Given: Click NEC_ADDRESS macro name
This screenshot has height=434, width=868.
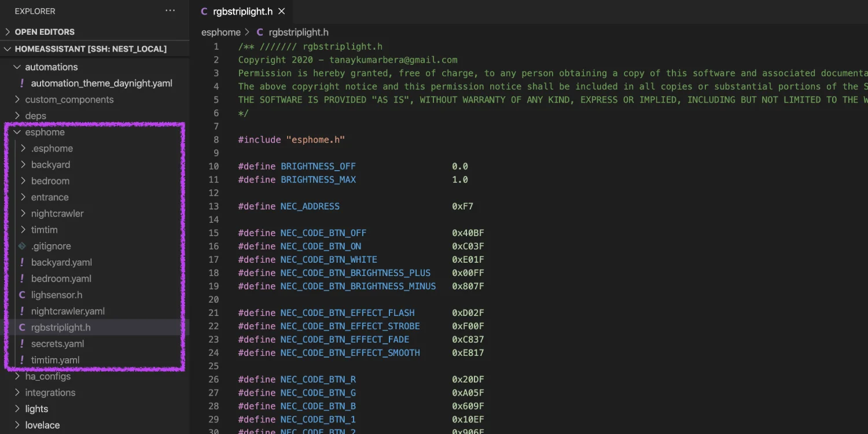Looking at the screenshot, I should [310, 206].
